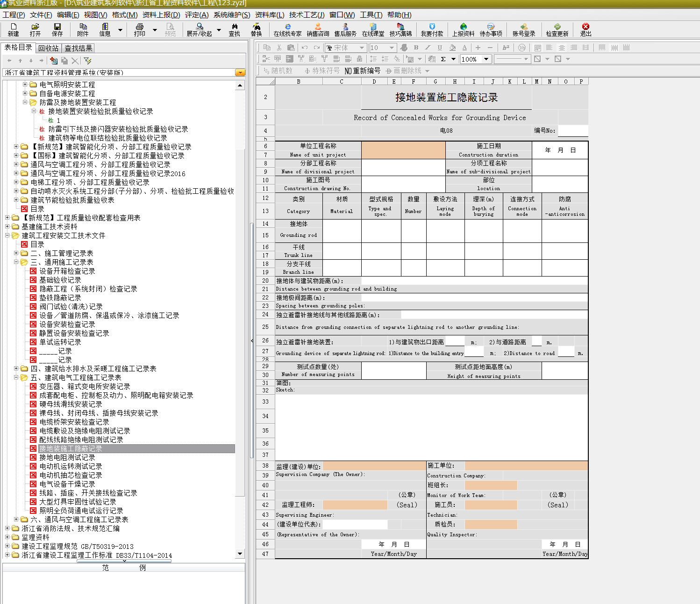Click the orange 监理工程师 input cell
The image size is (700, 604).
coord(355,505)
